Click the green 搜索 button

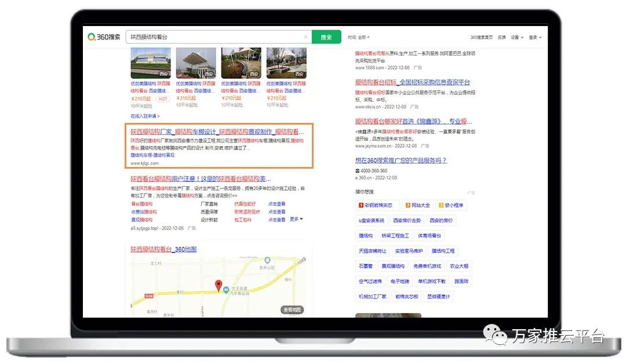point(326,37)
